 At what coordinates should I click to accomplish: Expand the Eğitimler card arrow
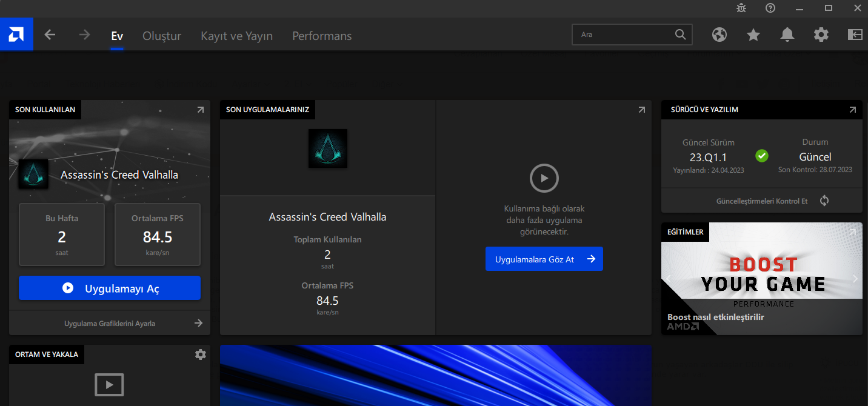tap(853, 232)
